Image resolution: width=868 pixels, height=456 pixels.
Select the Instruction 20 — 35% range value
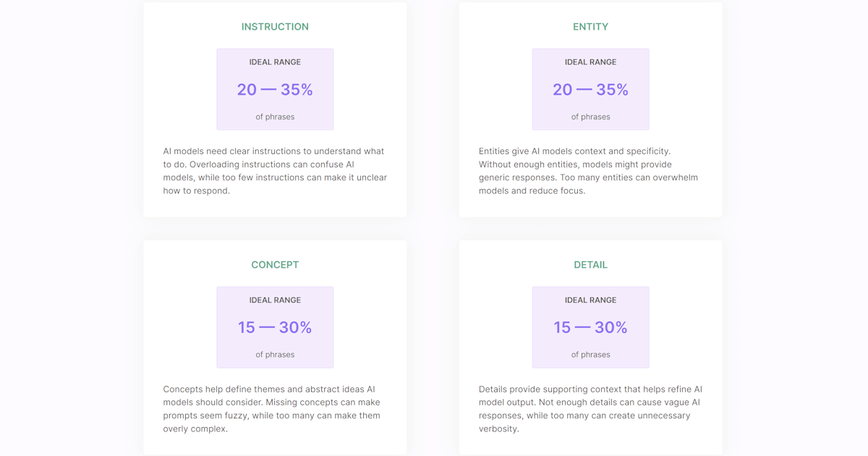click(275, 90)
